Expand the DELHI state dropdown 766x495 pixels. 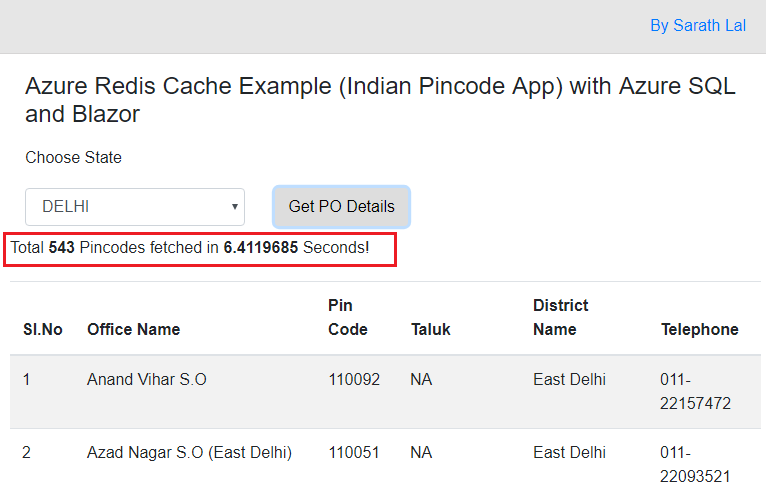point(135,207)
